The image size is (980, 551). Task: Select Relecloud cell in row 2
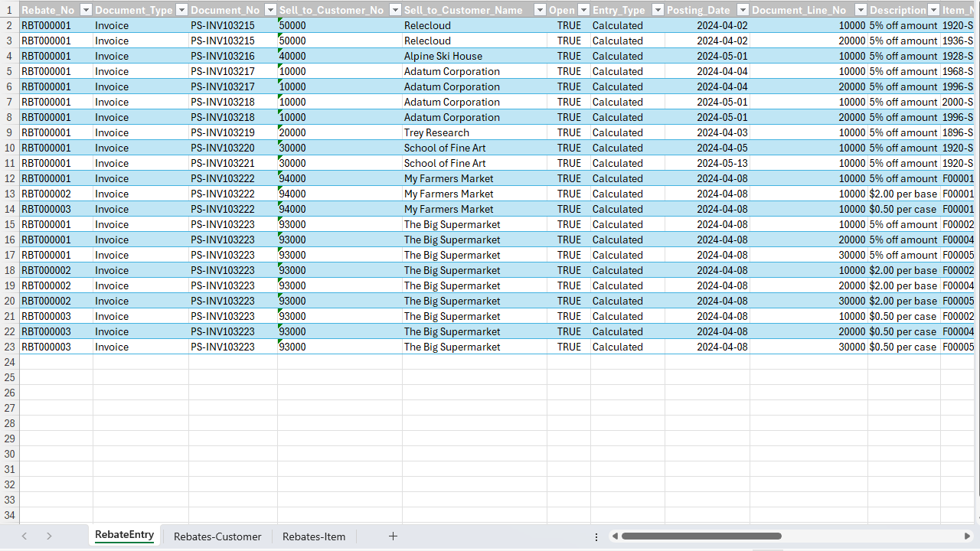coord(475,25)
